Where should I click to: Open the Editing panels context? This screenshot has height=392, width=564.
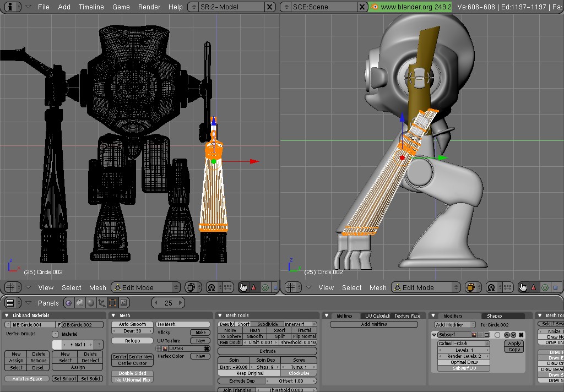click(x=112, y=303)
